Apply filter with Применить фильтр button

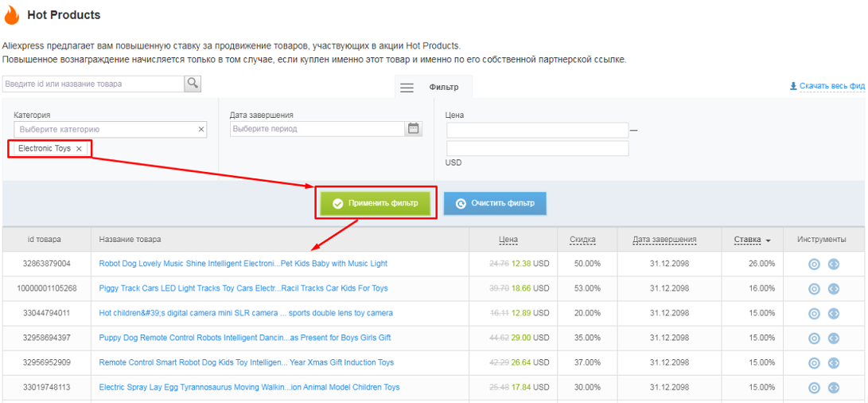pos(376,203)
